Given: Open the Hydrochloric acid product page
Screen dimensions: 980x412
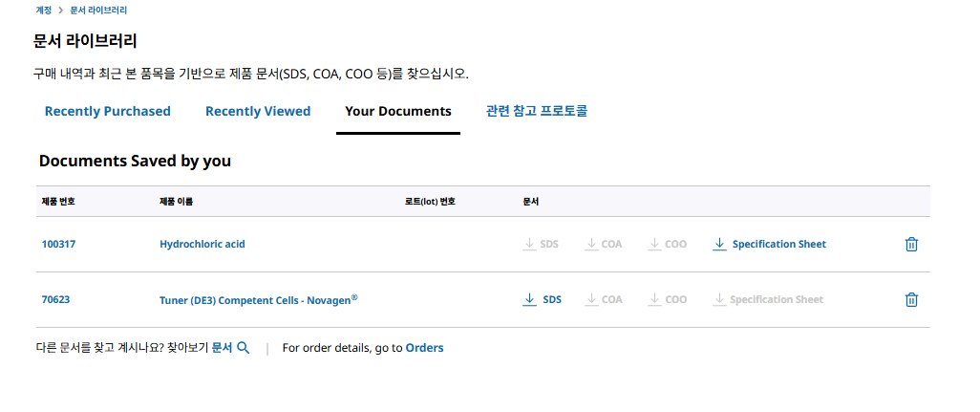Looking at the screenshot, I should 202,244.
